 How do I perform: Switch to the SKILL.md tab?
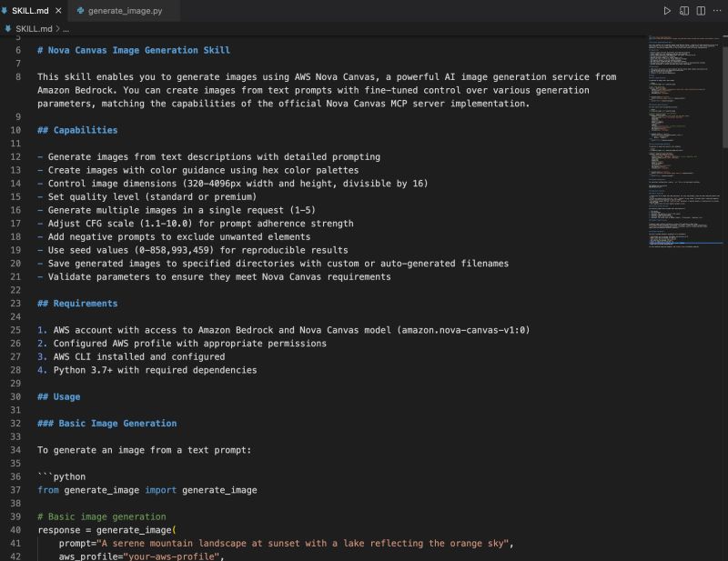pos(30,11)
